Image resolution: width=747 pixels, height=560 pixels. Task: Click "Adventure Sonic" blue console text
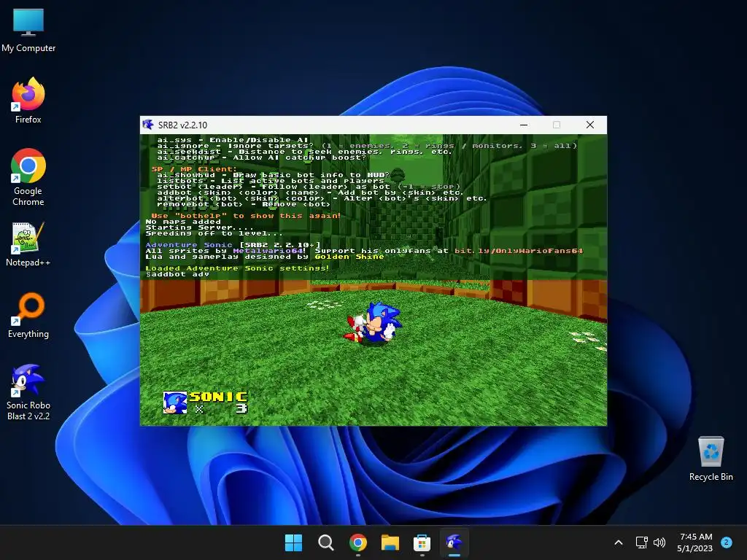tap(189, 245)
